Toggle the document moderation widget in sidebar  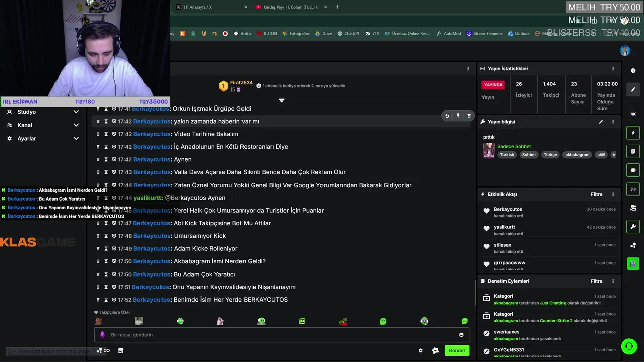coord(633,151)
